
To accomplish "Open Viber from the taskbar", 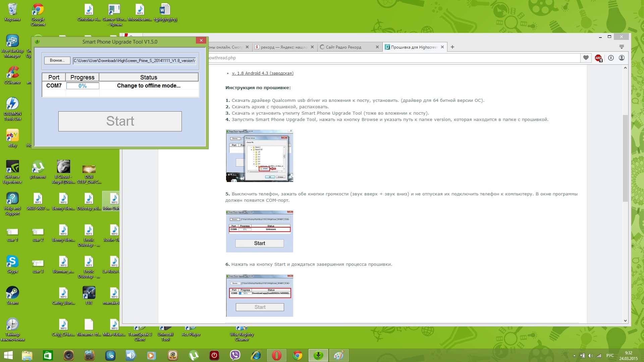I will coord(235,355).
